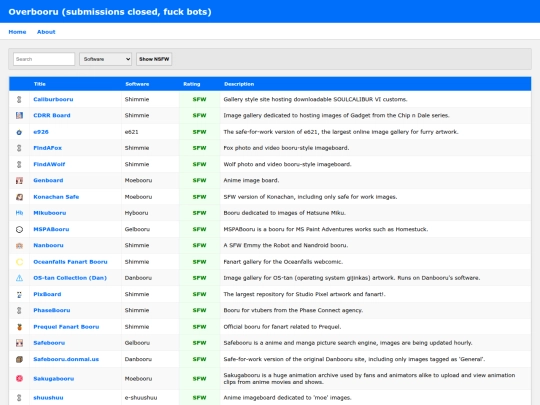The height and width of the screenshot is (405, 540).
Task: Click the Safebooru favicon icon
Action: tap(19, 343)
